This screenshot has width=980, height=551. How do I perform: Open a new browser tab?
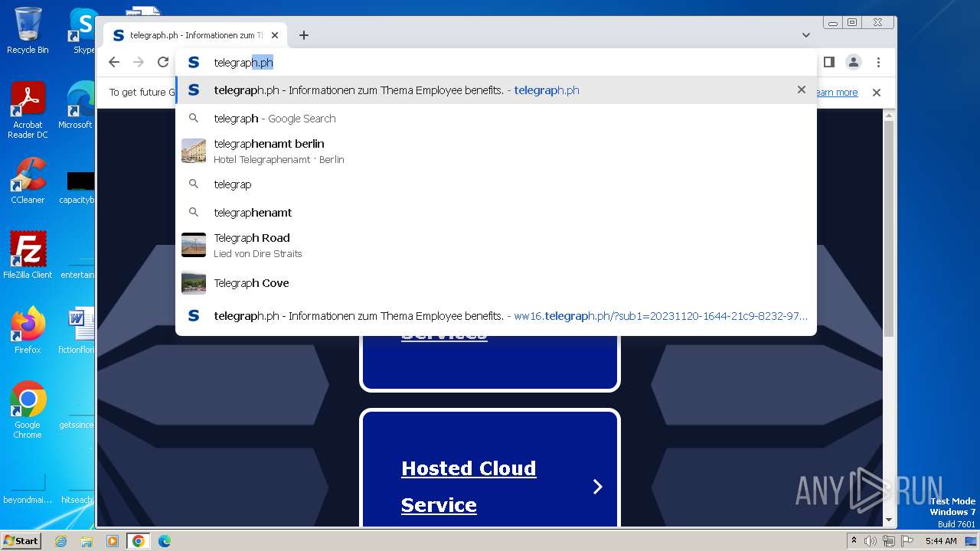pyautogui.click(x=304, y=35)
